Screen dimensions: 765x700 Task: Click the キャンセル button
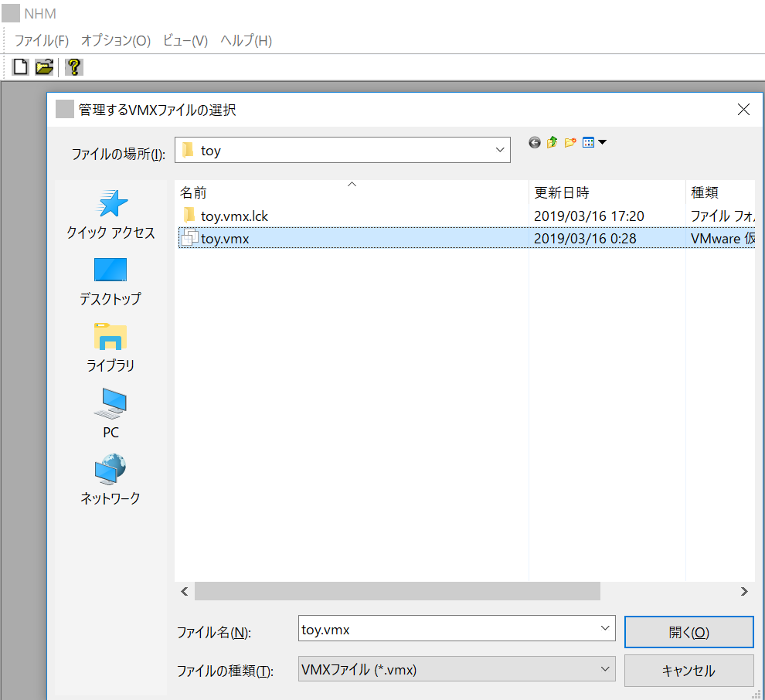click(x=689, y=671)
